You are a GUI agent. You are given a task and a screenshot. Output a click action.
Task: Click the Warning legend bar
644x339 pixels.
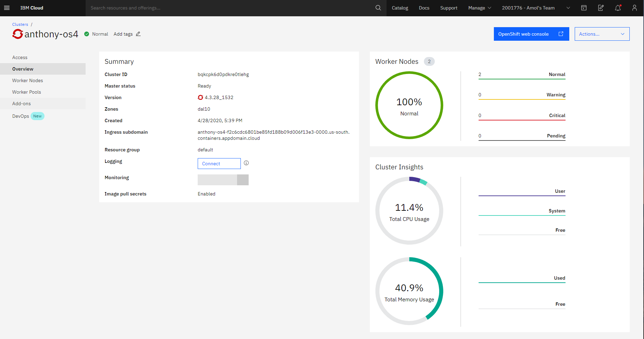click(x=522, y=96)
